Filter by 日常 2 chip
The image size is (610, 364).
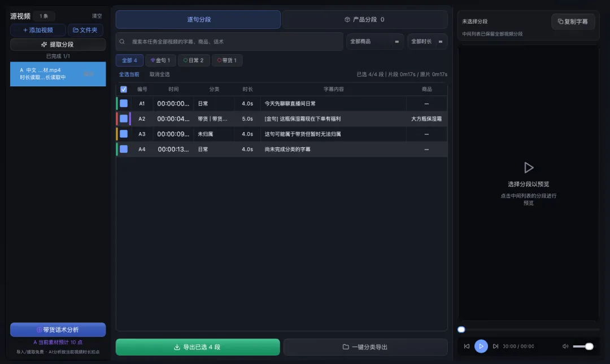tap(193, 60)
